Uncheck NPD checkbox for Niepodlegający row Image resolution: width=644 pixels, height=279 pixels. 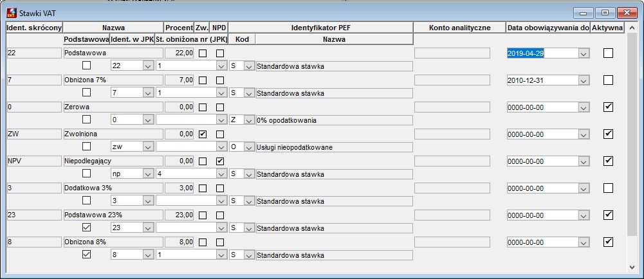point(220,161)
